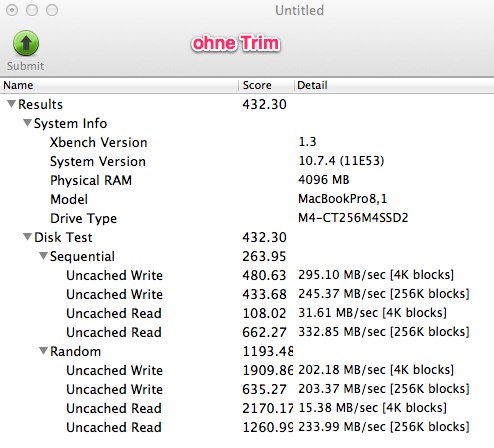Viewport: 494px width, 448px height.
Task: Select the System Version row
Action: 247,161
